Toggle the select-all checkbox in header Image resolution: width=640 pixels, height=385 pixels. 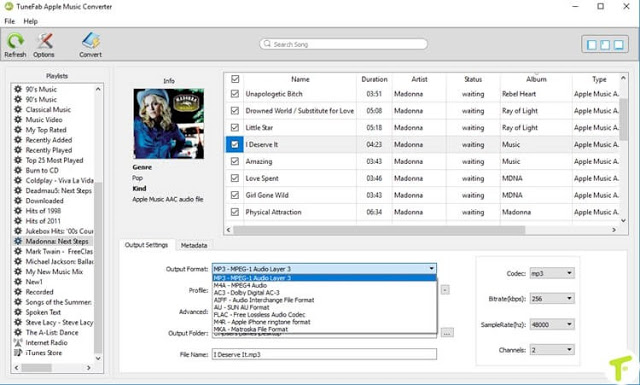(235, 79)
